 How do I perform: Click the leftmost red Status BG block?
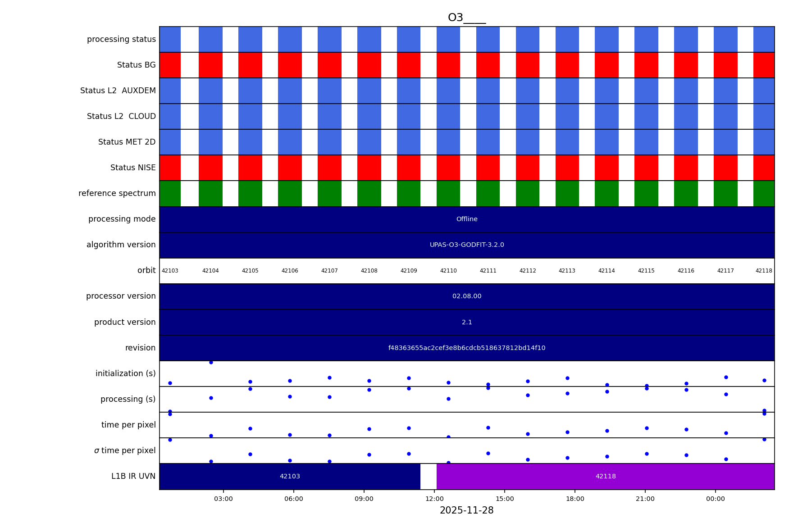coord(170,65)
